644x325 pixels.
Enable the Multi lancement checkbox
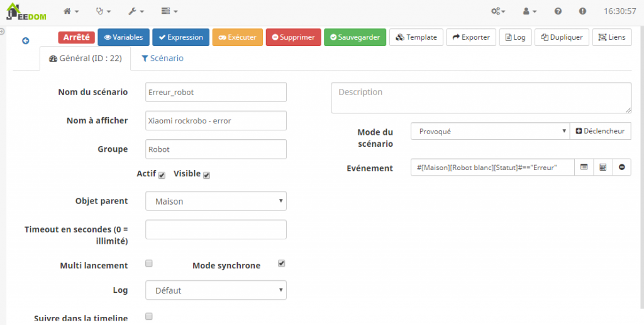click(x=149, y=263)
